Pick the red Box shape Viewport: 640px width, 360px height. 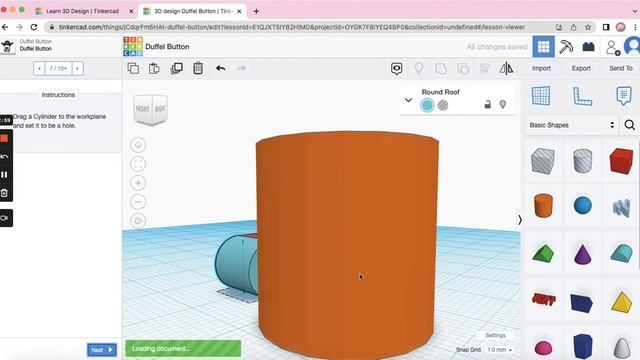click(621, 161)
